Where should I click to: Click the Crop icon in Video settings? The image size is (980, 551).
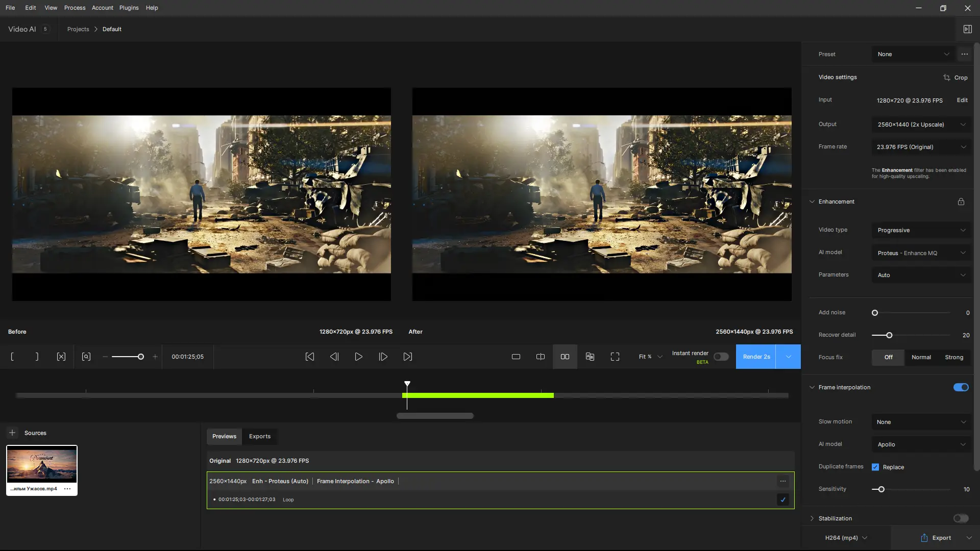coord(947,78)
